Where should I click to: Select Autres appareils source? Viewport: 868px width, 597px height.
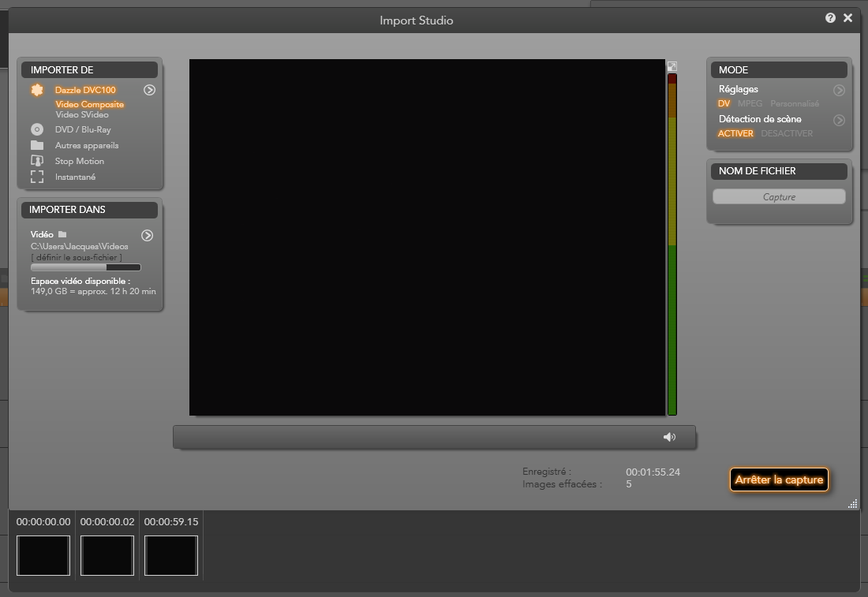[x=87, y=146]
